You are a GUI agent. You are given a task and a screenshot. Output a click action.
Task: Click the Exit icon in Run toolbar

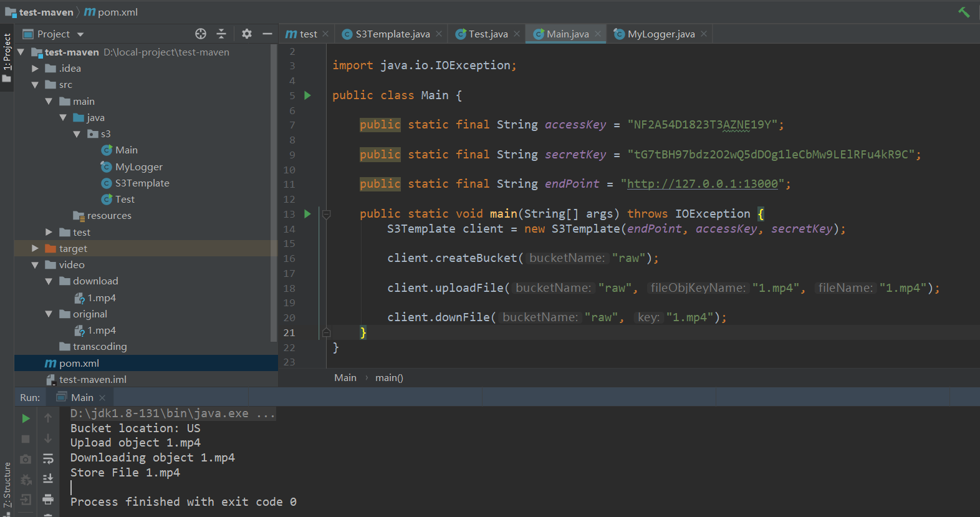click(26, 500)
